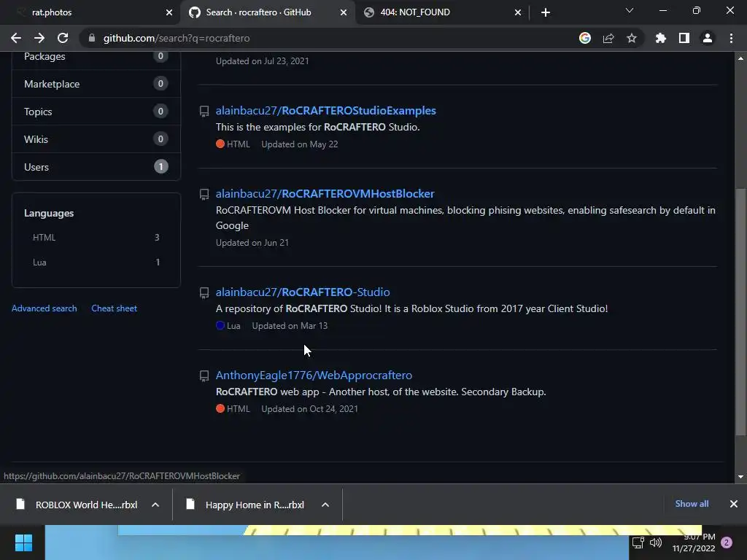Filter by Lua language
This screenshot has height=560, width=747.
coord(96,262)
